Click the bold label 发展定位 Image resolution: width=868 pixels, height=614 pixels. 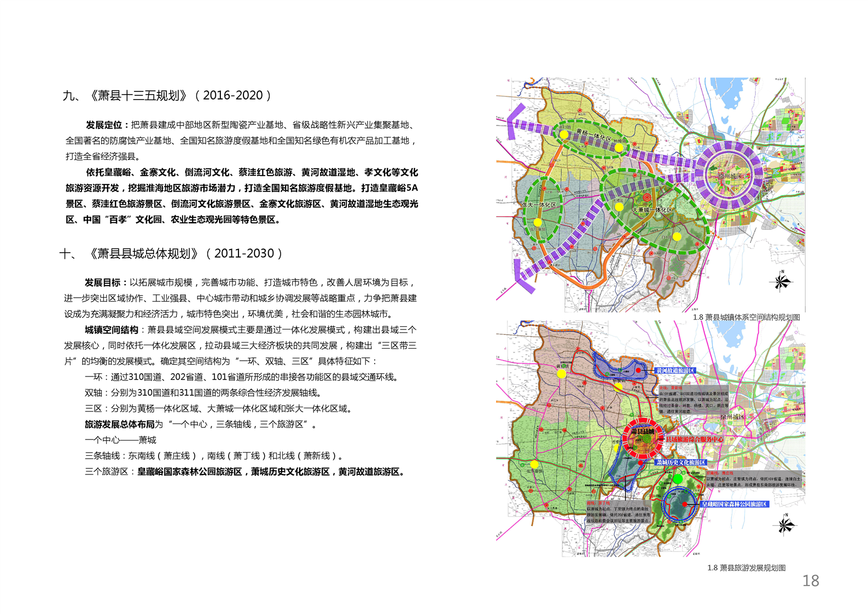[107, 125]
